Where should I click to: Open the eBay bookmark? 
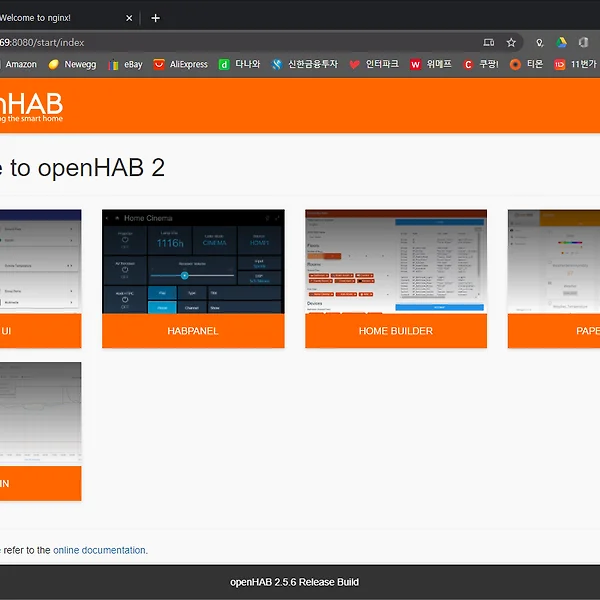click(125, 64)
